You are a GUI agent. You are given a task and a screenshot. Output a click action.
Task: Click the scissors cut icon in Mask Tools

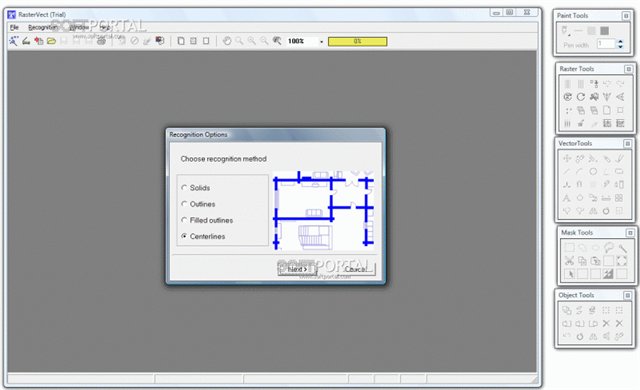[x=569, y=261]
